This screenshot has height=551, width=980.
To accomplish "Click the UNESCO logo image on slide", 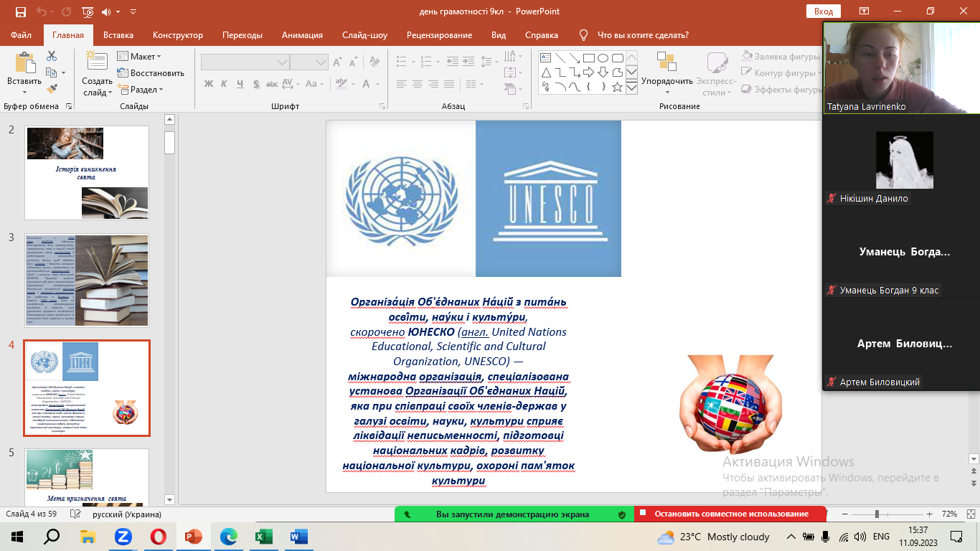I will [548, 198].
